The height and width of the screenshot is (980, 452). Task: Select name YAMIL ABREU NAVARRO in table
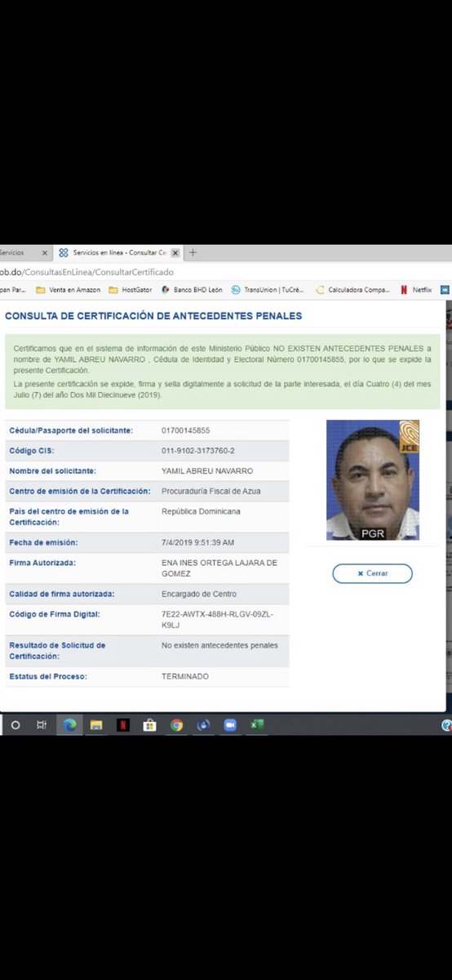point(207,471)
